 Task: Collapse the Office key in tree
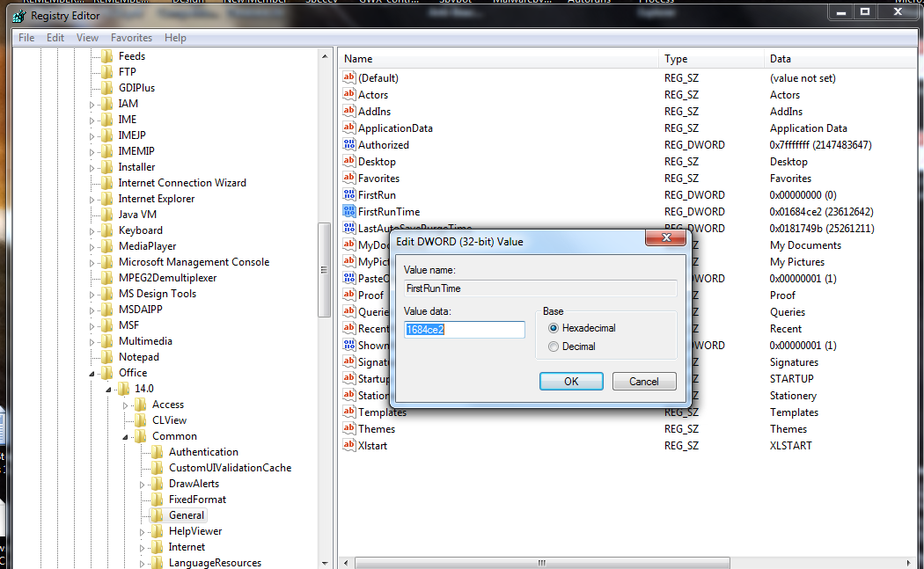coord(92,373)
